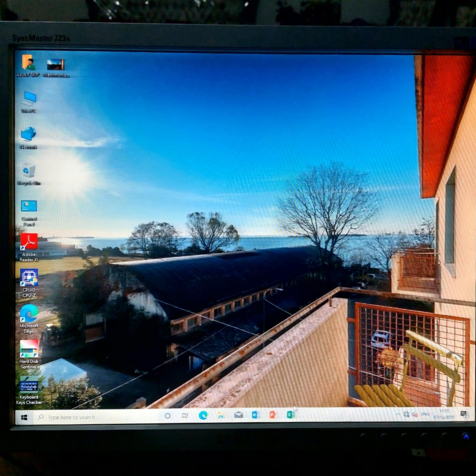Launch Microsoft Edge from the taskbar
The width and height of the screenshot is (476, 476).
(x=203, y=416)
